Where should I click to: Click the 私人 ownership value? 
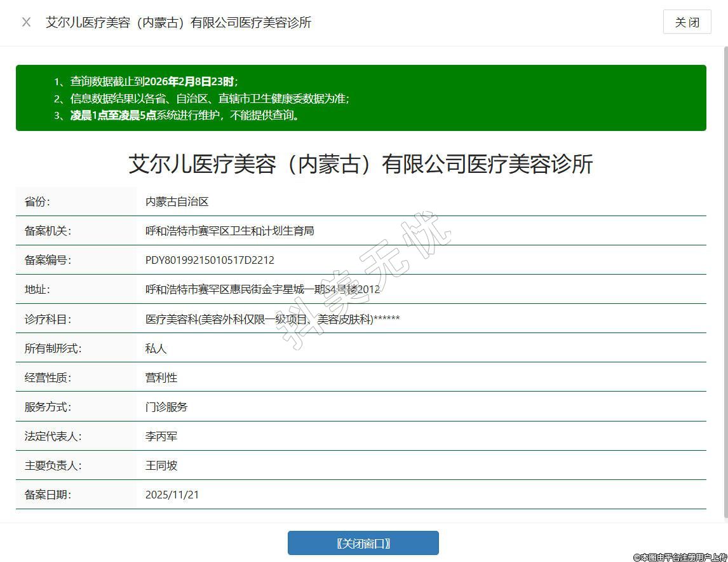point(156,348)
